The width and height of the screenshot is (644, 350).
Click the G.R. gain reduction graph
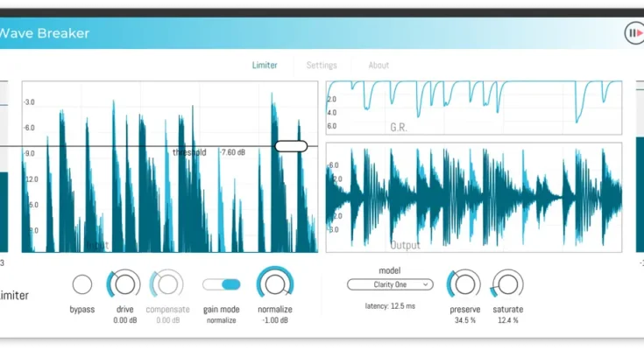click(x=473, y=107)
